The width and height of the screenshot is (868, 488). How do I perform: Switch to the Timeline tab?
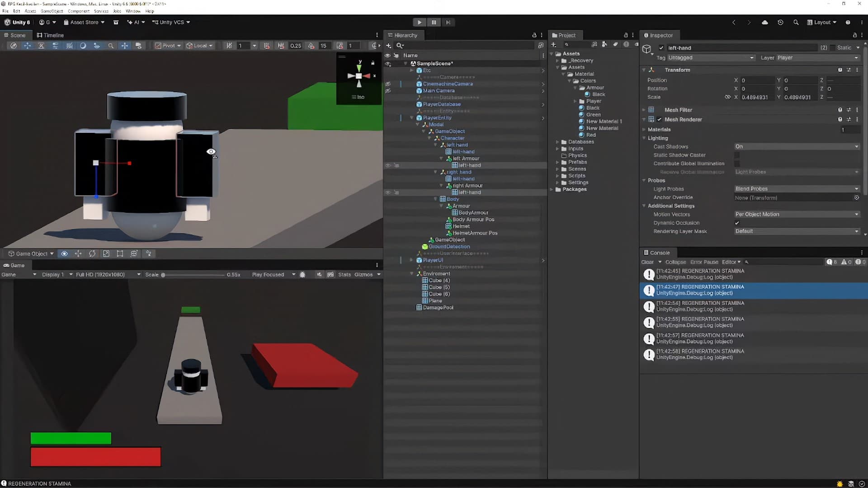pyautogui.click(x=50, y=35)
